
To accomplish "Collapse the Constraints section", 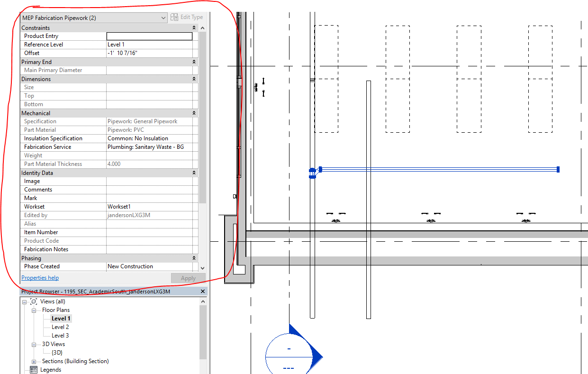I will coord(193,27).
